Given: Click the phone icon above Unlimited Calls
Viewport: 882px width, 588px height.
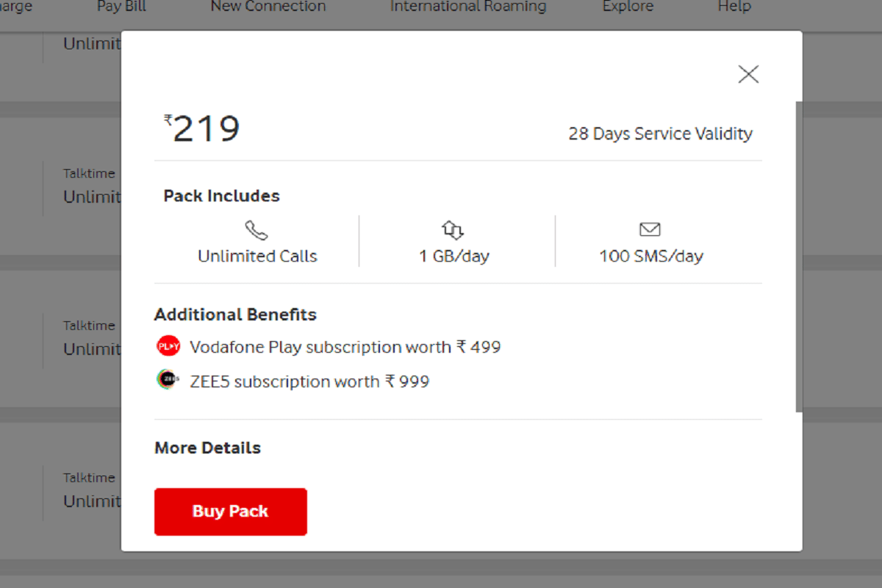Looking at the screenshot, I should click(x=257, y=229).
